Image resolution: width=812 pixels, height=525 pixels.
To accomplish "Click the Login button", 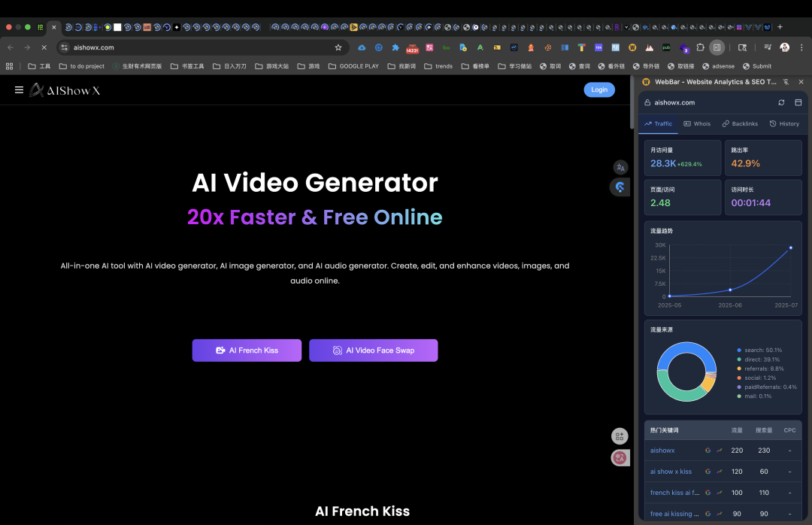I will point(599,90).
